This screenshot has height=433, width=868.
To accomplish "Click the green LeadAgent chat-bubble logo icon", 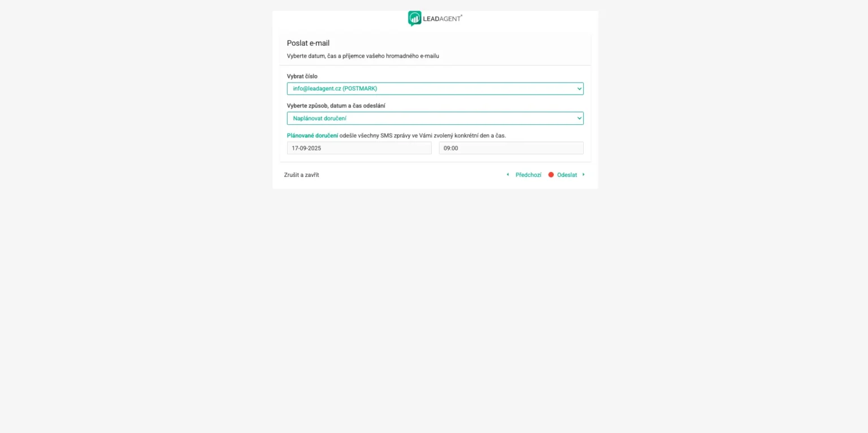I will (x=415, y=19).
